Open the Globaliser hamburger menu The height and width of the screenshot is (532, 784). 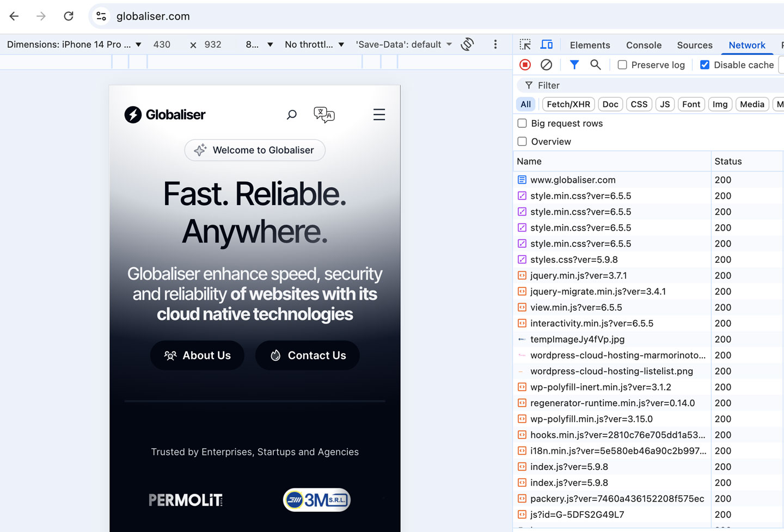pos(379,115)
